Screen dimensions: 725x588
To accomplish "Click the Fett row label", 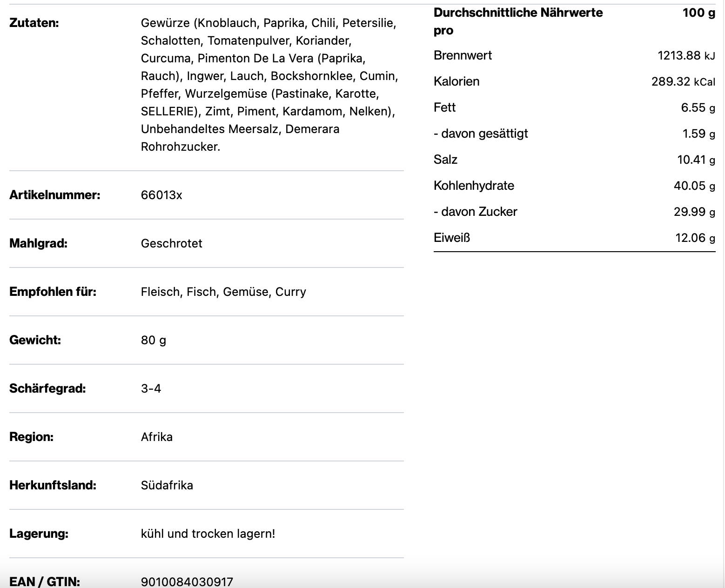I will tap(444, 107).
